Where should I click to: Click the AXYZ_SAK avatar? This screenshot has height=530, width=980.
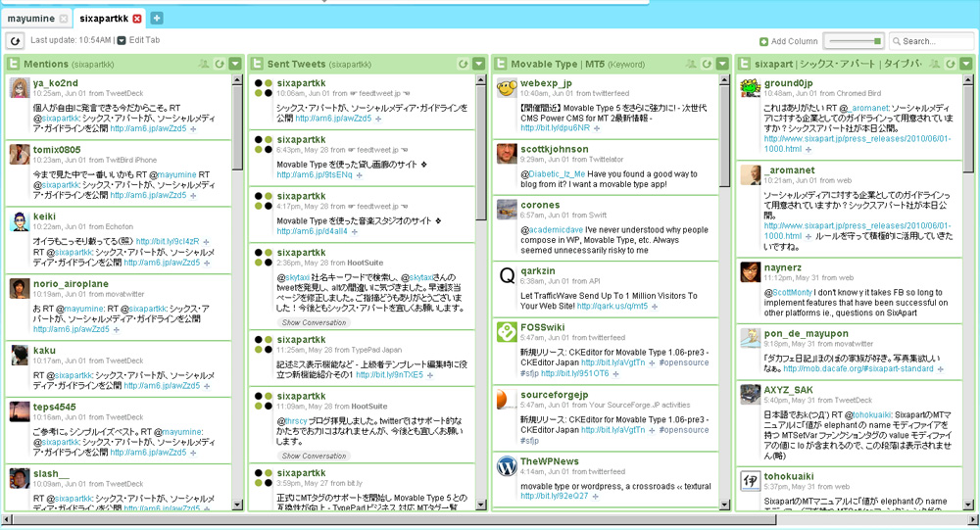[751, 395]
